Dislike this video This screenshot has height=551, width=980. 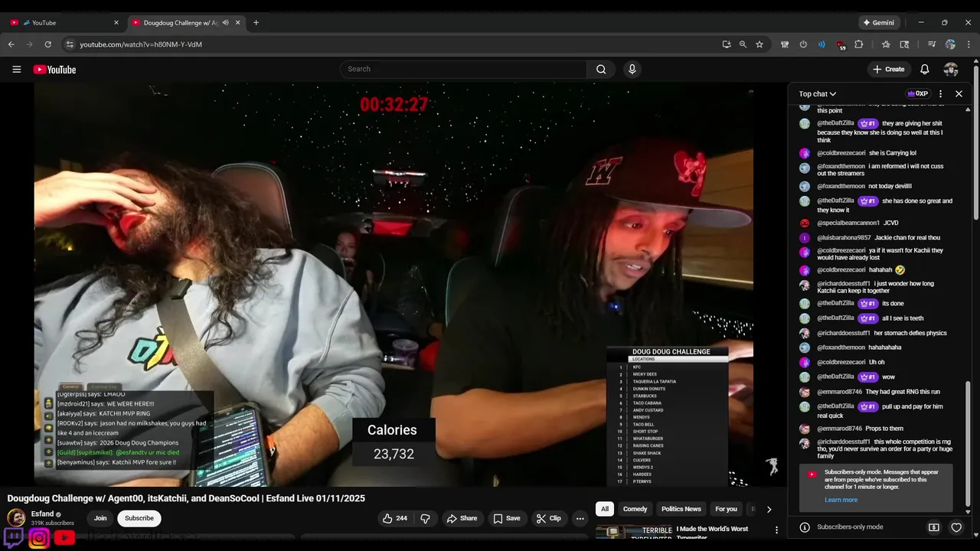point(425,518)
